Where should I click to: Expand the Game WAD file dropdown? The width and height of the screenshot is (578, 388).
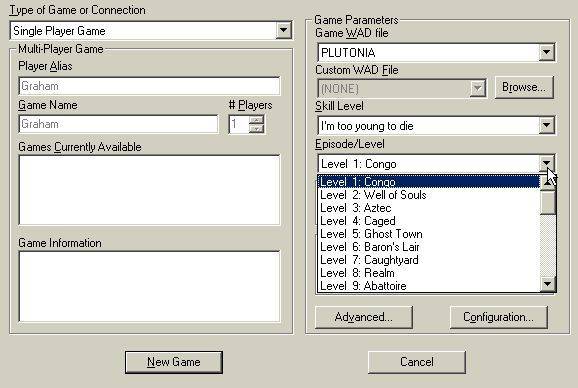pos(546,52)
